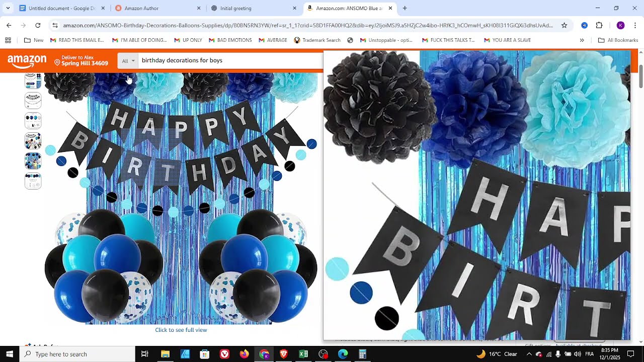Focus the Amazon search box with birthday query
The height and width of the screenshot is (362, 644).
pyautogui.click(x=230, y=60)
